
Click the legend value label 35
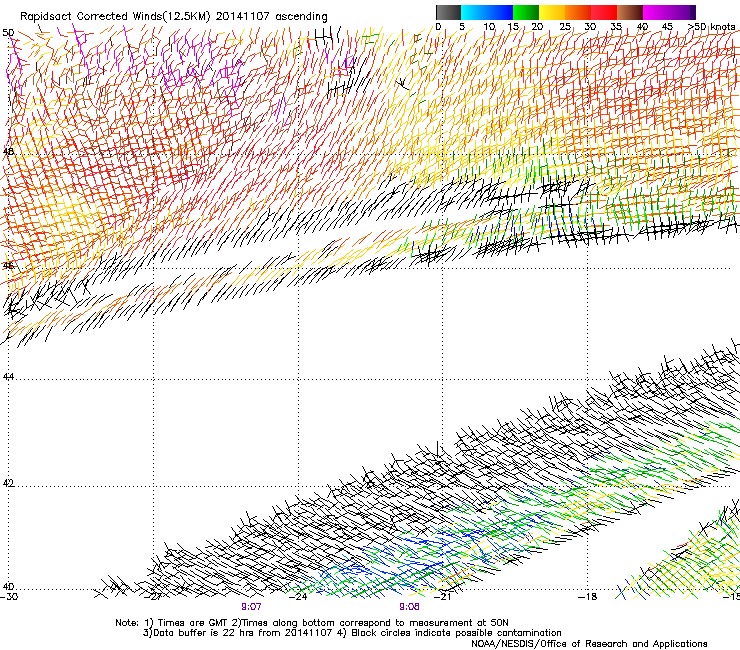[616, 27]
